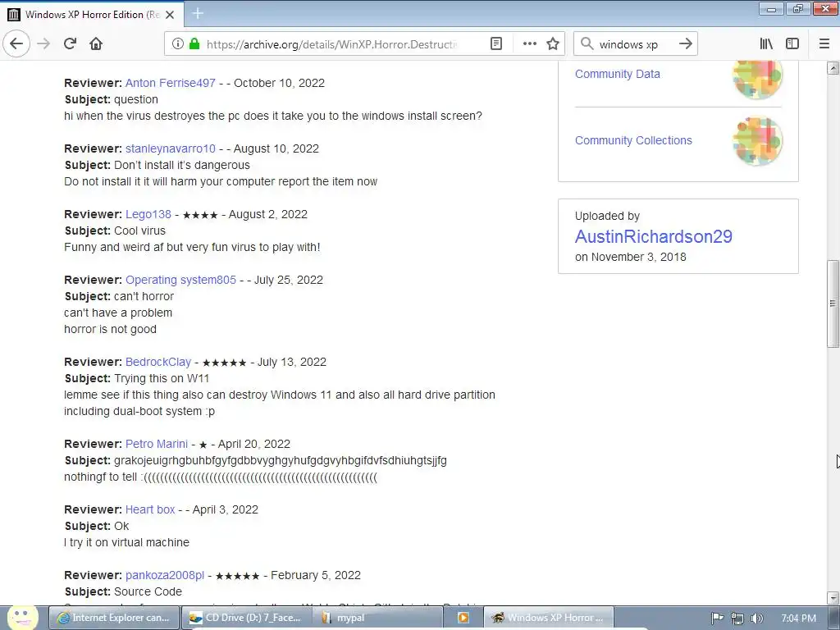
Task: Click the flag icon in system tray
Action: (717, 619)
